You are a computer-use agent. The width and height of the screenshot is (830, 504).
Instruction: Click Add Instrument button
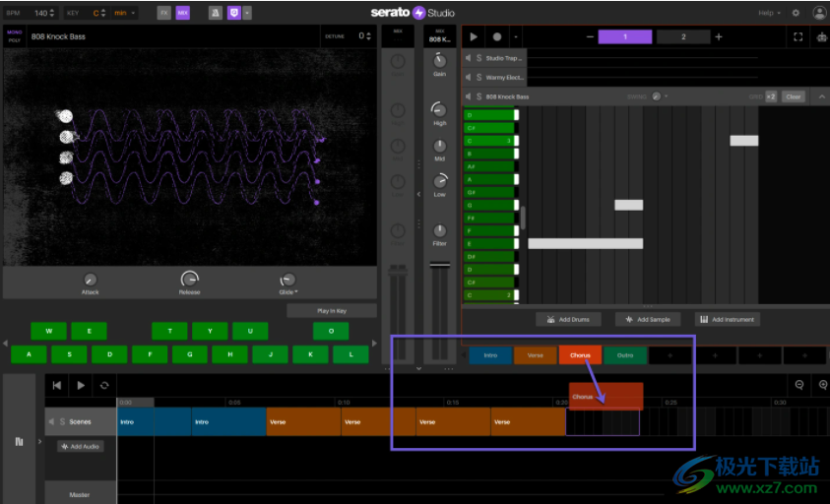tap(728, 319)
